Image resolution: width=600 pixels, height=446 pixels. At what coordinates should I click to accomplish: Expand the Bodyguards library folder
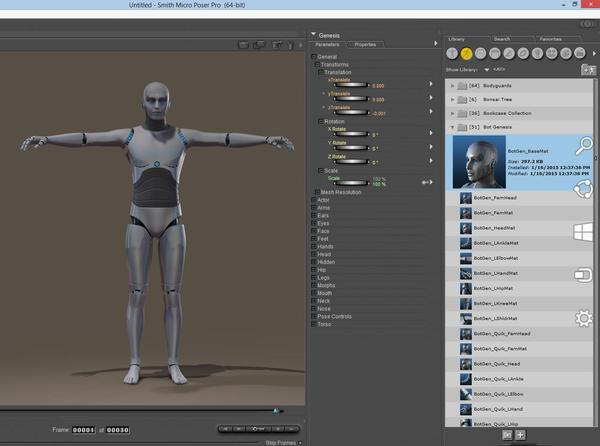click(452, 86)
